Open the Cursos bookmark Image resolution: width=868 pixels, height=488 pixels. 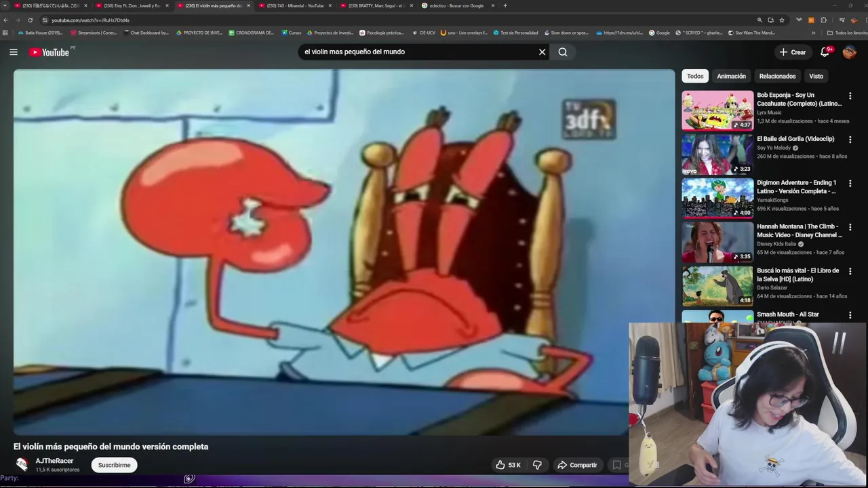[291, 33]
